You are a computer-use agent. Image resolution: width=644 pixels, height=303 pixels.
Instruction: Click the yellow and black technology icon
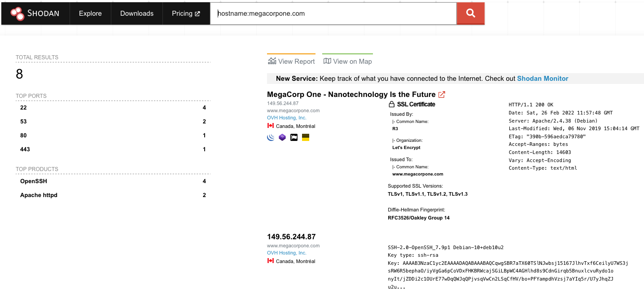(306, 137)
